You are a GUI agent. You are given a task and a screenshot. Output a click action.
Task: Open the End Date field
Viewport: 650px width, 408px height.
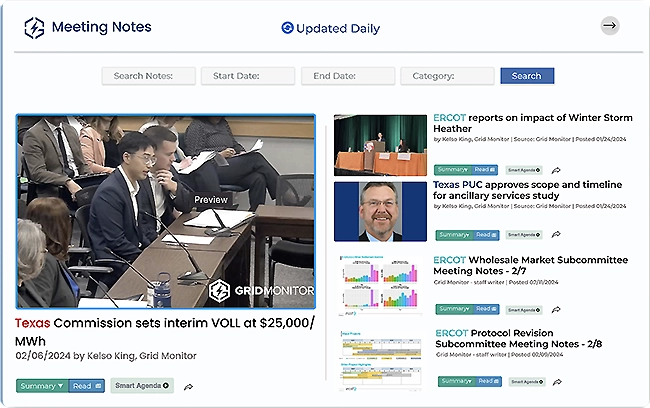[x=348, y=76]
